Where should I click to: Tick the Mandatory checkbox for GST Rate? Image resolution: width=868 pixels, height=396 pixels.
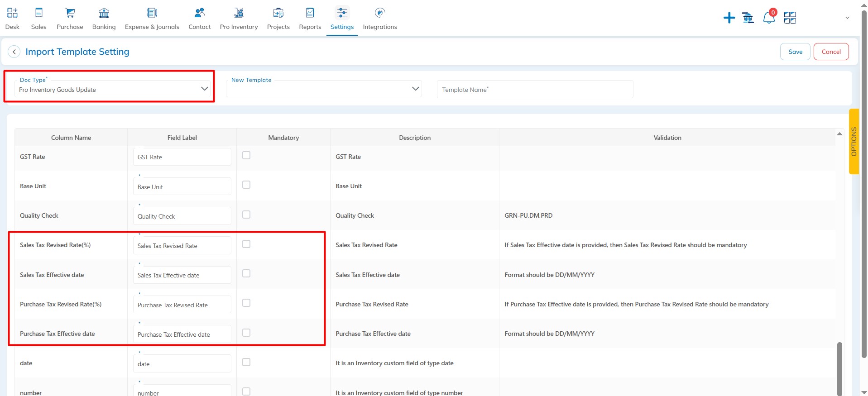pos(246,156)
